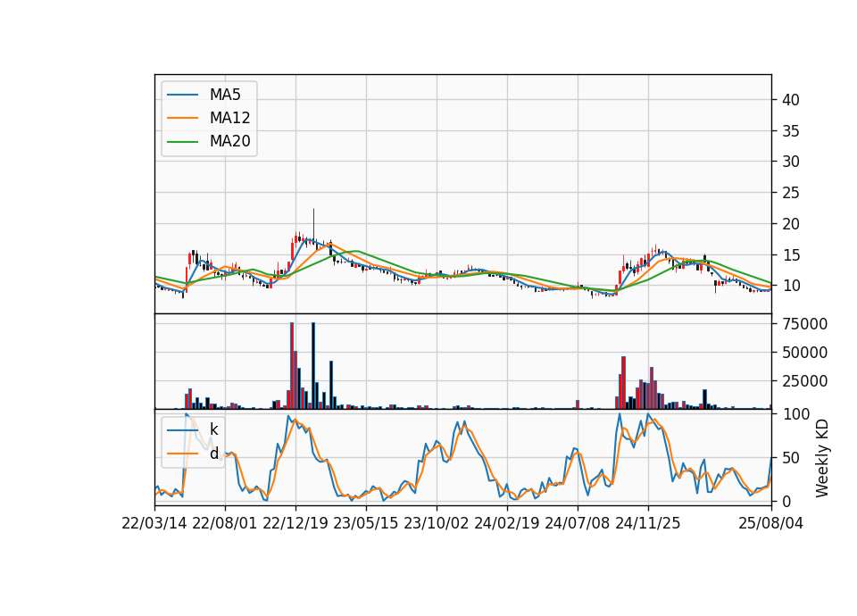Image resolution: width=857 pixels, height=616 pixels.
Task: Click the price axis value 10
Action: pos(791,286)
